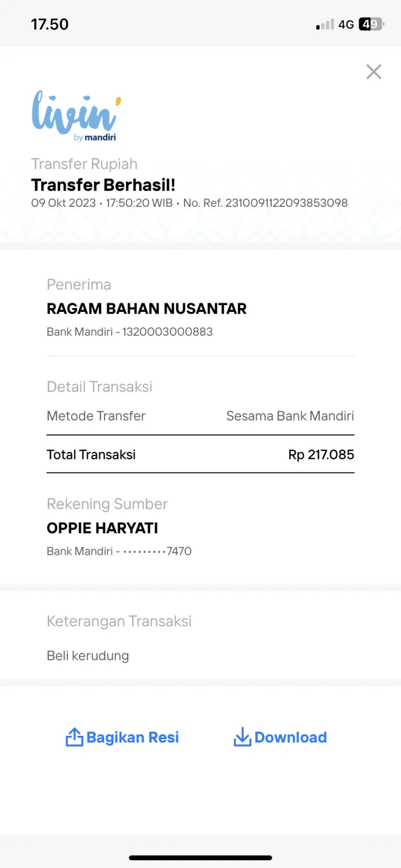
Task: Tap the reference number 2310091122093853098
Action: coord(286,202)
